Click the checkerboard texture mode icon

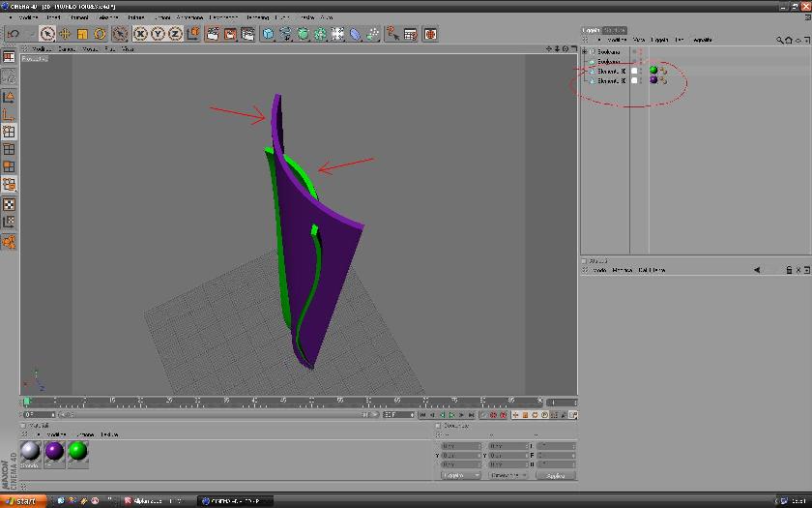9,204
